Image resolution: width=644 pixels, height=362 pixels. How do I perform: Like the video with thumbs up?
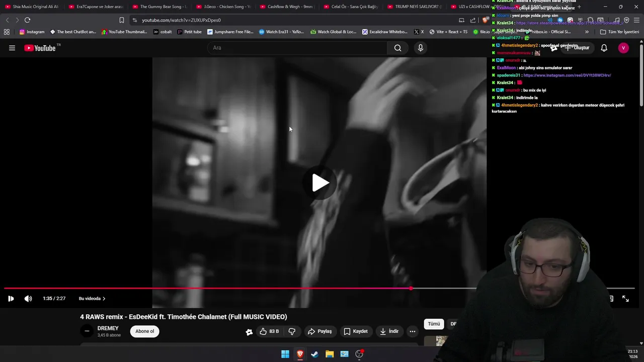click(x=269, y=331)
